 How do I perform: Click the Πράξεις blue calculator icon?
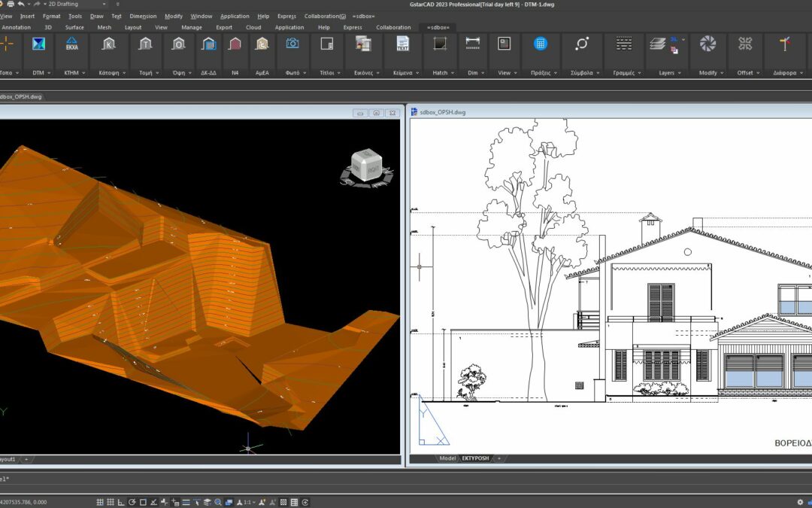click(x=540, y=44)
